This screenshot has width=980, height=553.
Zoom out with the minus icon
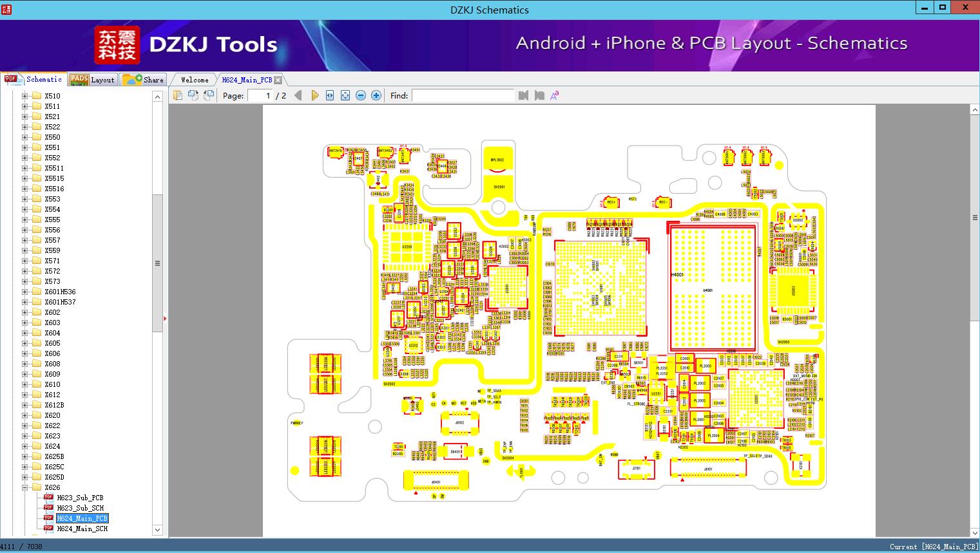pyautogui.click(x=361, y=95)
